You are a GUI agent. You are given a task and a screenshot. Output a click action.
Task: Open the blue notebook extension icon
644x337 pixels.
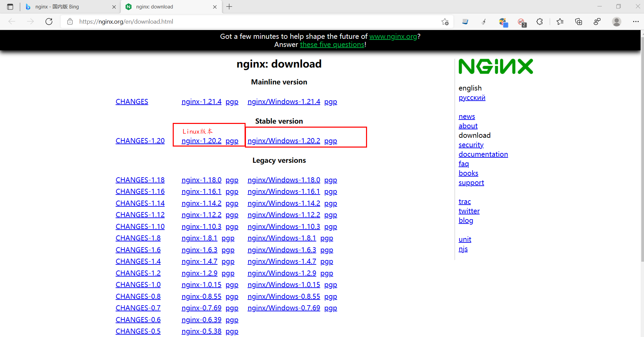tap(465, 22)
